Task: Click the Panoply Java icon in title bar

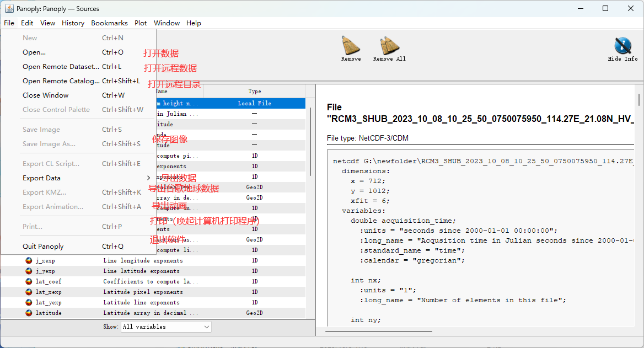Action: [x=9, y=8]
